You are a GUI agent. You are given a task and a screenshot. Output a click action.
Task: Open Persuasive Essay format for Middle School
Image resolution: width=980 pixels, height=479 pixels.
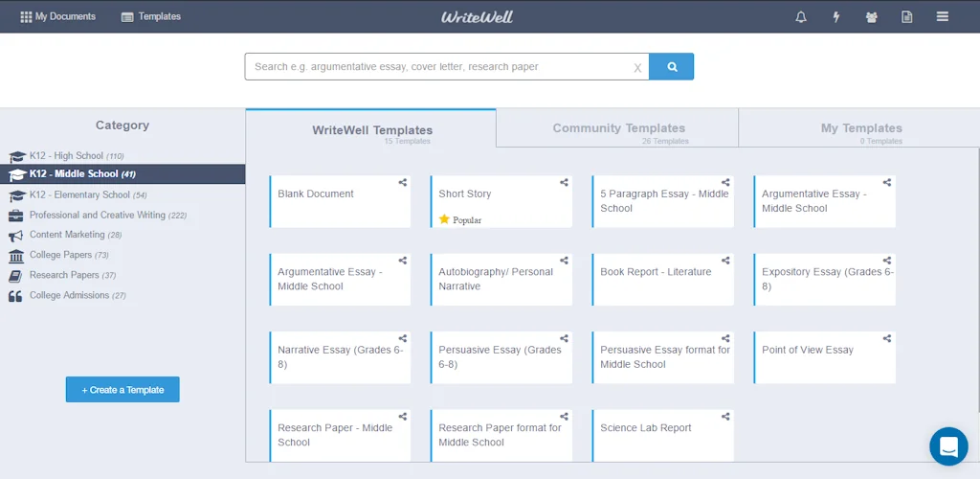[x=663, y=357]
